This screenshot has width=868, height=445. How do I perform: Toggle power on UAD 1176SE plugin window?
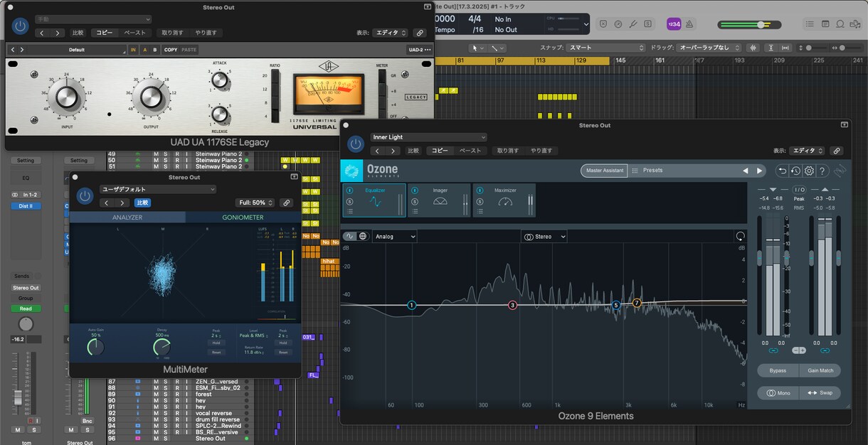pos(20,26)
